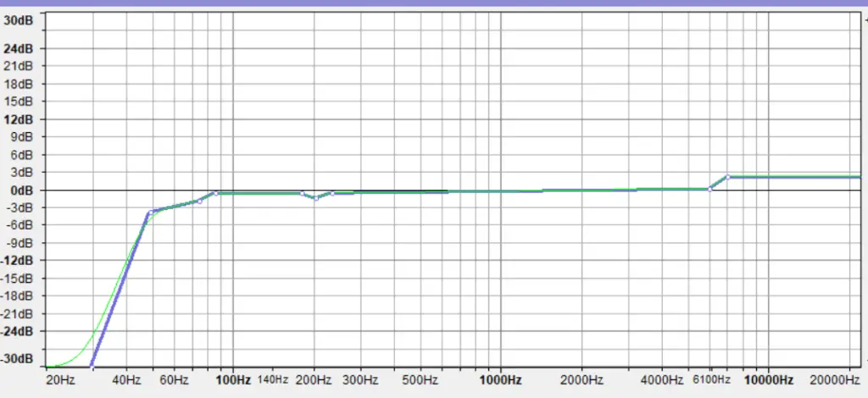Select the EQ curve point near 50Hz, -4dB
Image resolution: width=868 pixels, height=398 pixels.
(151, 213)
